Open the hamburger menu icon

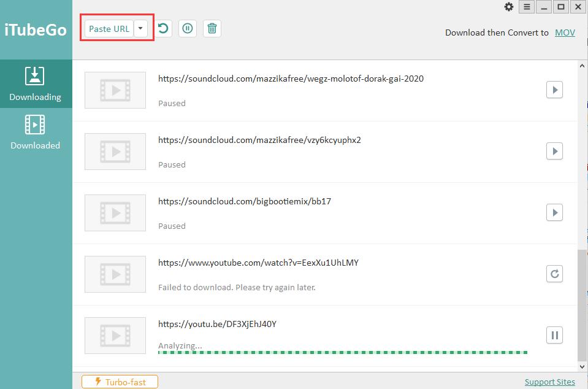click(x=527, y=7)
